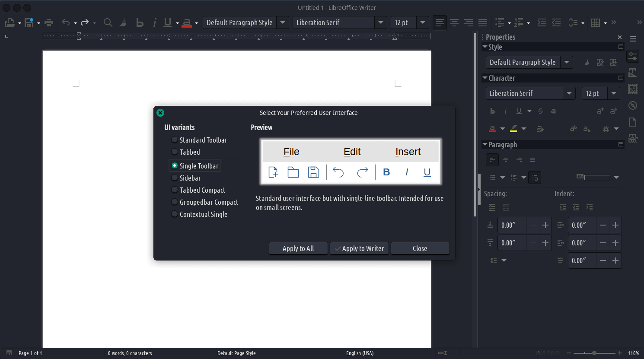Click 110% zoom level in status bar
This screenshot has height=359, width=644.
(x=634, y=353)
